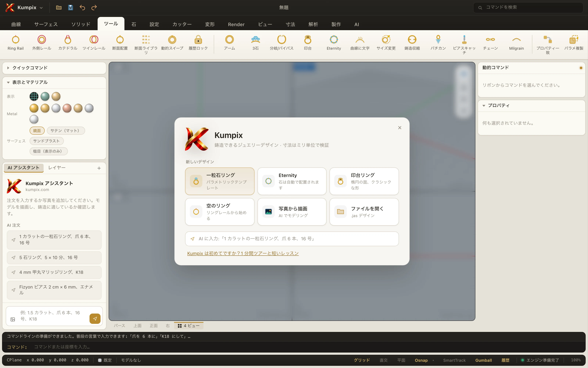
Task: Select the Milgrain tool
Action: (x=517, y=43)
